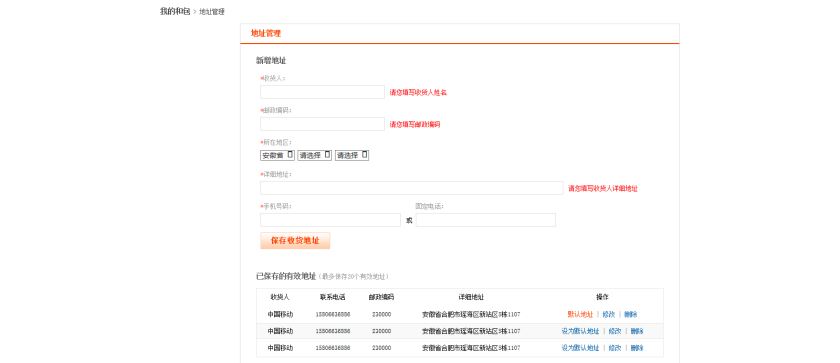Click the 固定电话 landline input field
The height and width of the screenshot is (363, 840).
[x=485, y=220]
